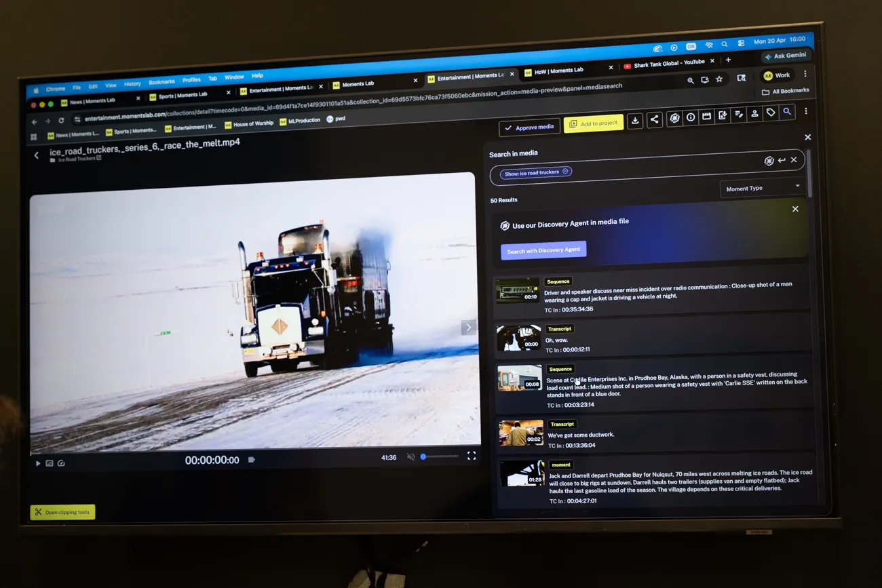Enter fullscreen video mode

(x=472, y=456)
